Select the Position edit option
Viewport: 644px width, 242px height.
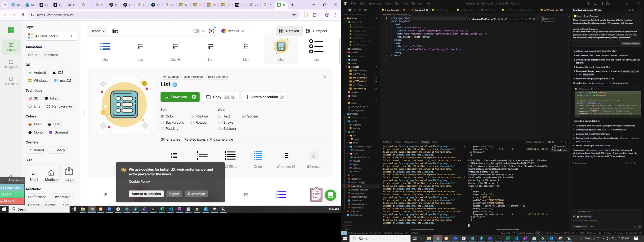[199, 116]
